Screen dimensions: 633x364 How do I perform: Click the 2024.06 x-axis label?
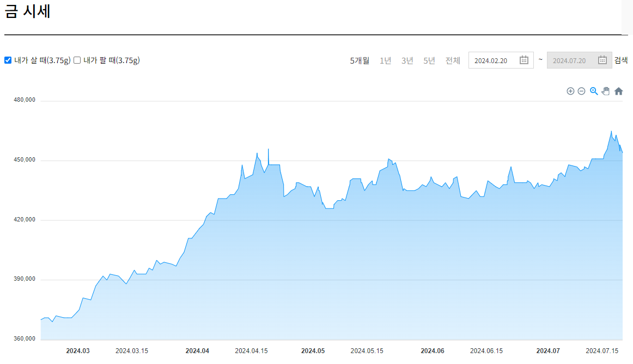(433, 351)
